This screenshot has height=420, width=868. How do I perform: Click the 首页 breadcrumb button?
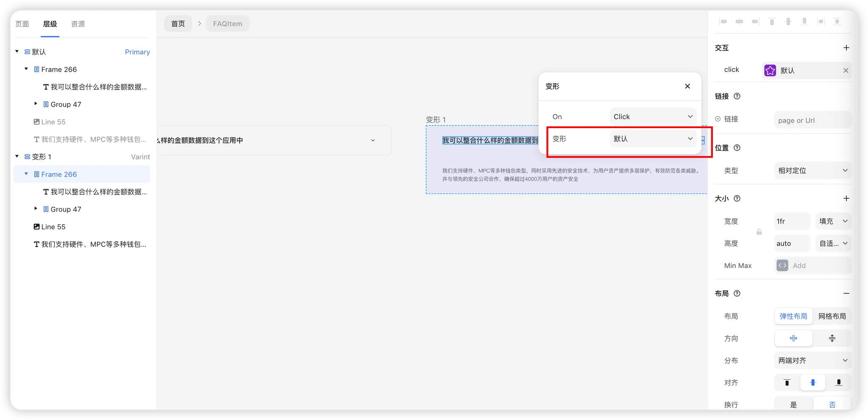[x=178, y=24]
